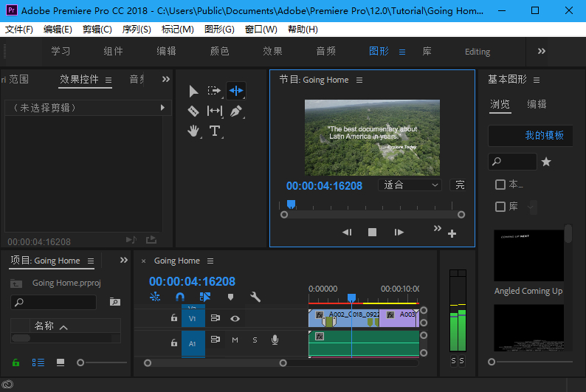Open the Angled Coming Up template thumbnail
The width and height of the screenshot is (586, 392).
tap(528, 255)
